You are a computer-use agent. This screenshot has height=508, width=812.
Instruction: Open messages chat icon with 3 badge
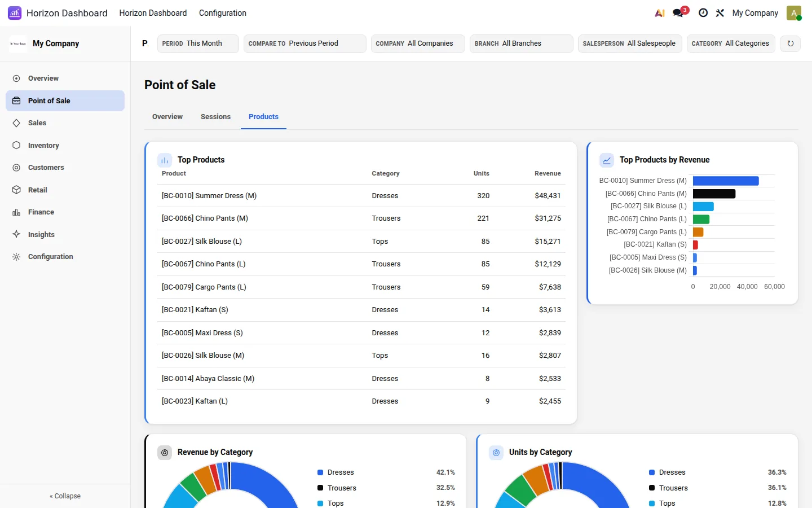[x=678, y=13]
